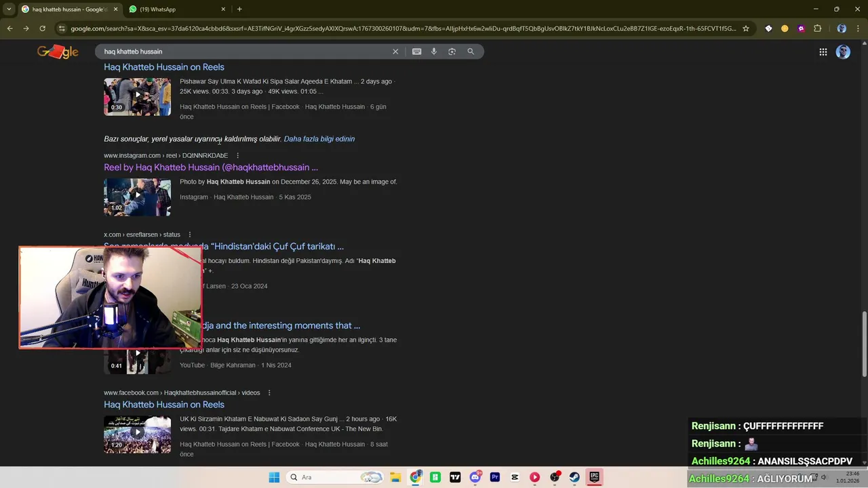The height and width of the screenshot is (488, 868).
Task: Open more options for the Instagram result
Action: (237, 156)
